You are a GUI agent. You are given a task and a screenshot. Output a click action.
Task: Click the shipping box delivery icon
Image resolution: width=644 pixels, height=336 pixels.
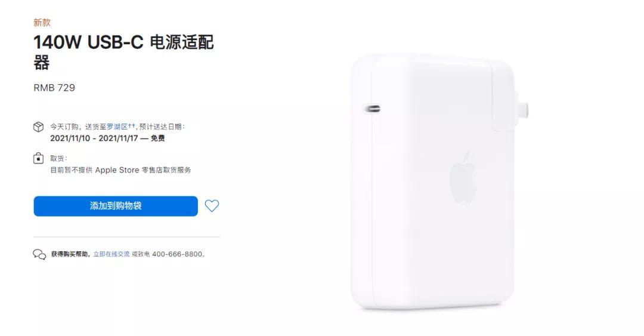coord(38,127)
